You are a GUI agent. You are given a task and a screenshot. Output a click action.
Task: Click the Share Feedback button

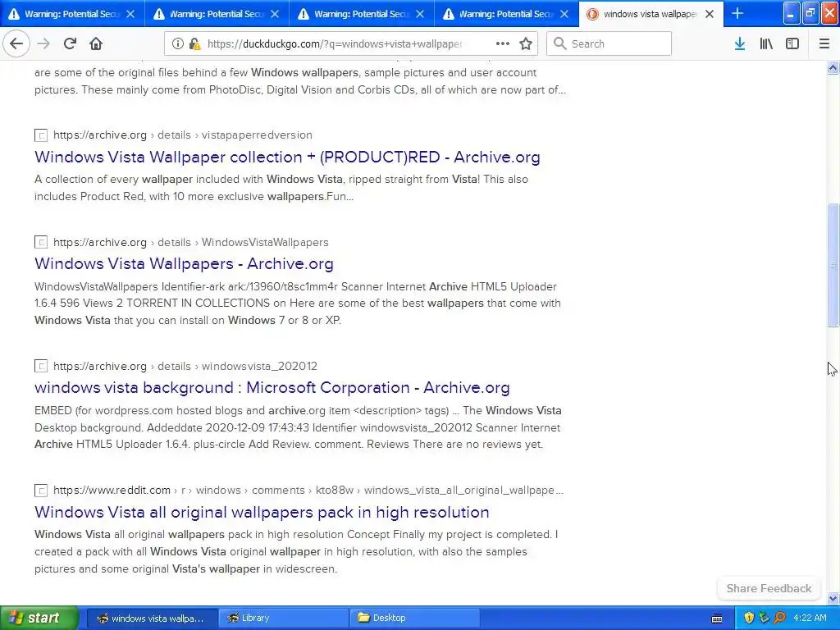769,588
